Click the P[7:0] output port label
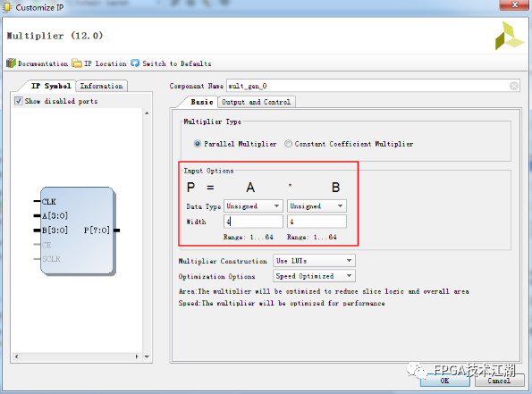Image resolution: width=532 pixels, height=394 pixels. pyautogui.click(x=97, y=231)
